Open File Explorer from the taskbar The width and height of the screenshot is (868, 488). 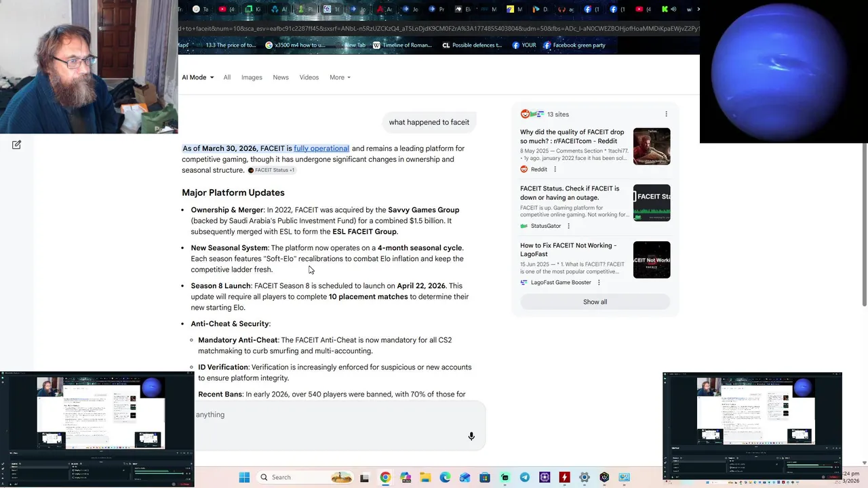pyautogui.click(x=425, y=477)
